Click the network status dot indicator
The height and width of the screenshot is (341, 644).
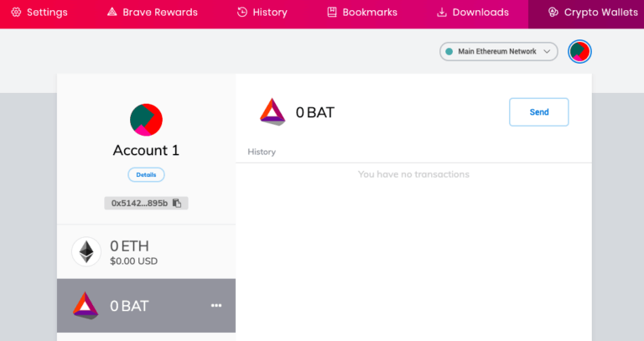pyautogui.click(x=449, y=51)
